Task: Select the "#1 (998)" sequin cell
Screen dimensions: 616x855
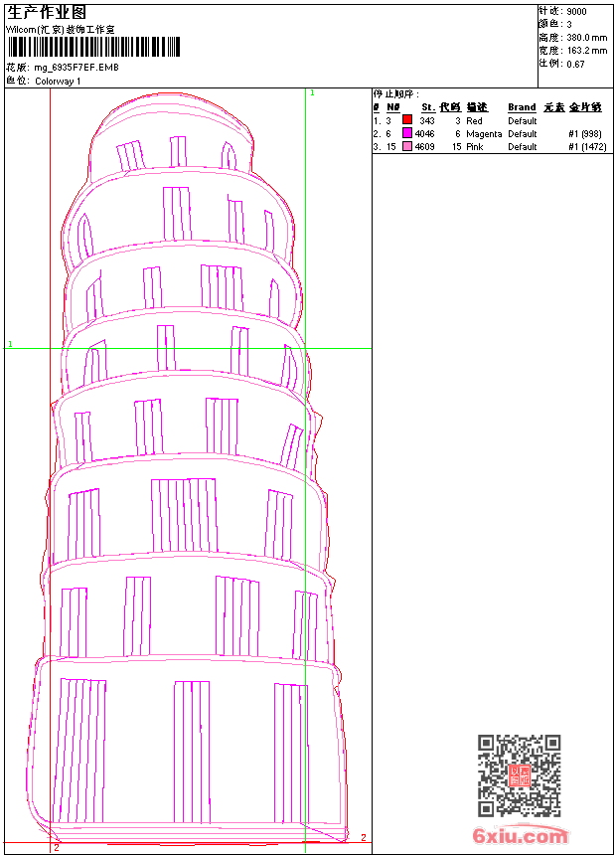Action: 585,134
